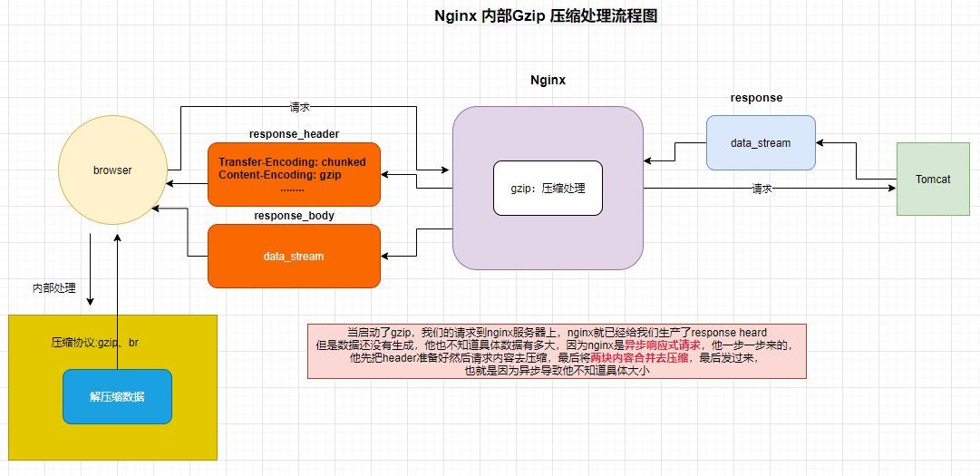Click the diagram title Nginx 内部Gzip 压缩处理流程图
The image size is (980, 476).
546,16
